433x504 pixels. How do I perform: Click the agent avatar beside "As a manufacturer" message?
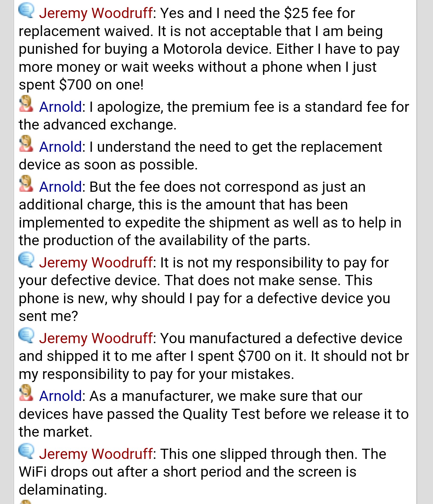click(26, 393)
